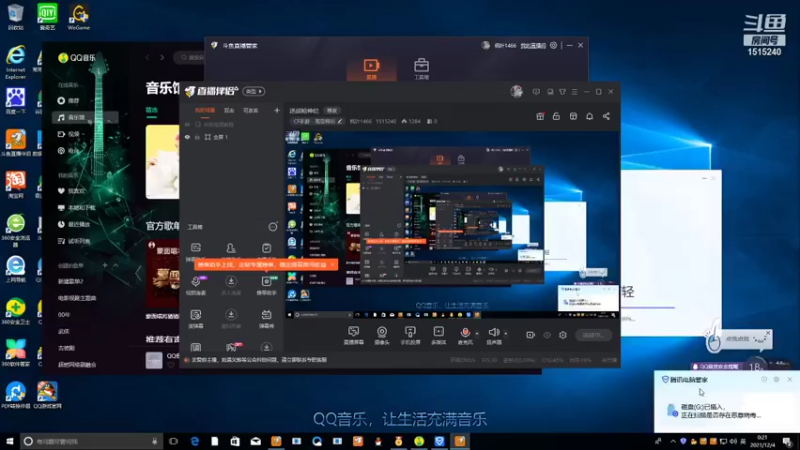Open the WeGame desktop shortcut

pos(79,17)
